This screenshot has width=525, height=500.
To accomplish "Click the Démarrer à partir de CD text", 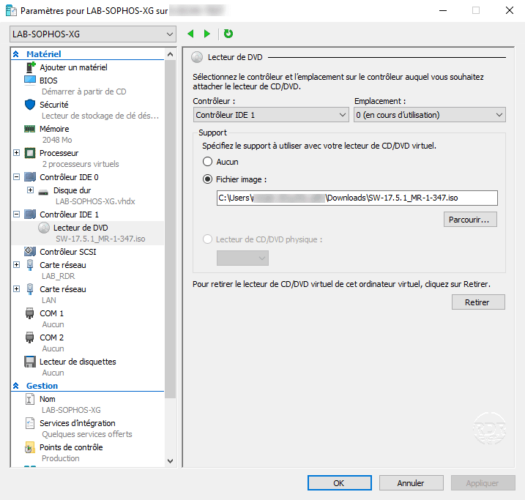I will 84,92.
